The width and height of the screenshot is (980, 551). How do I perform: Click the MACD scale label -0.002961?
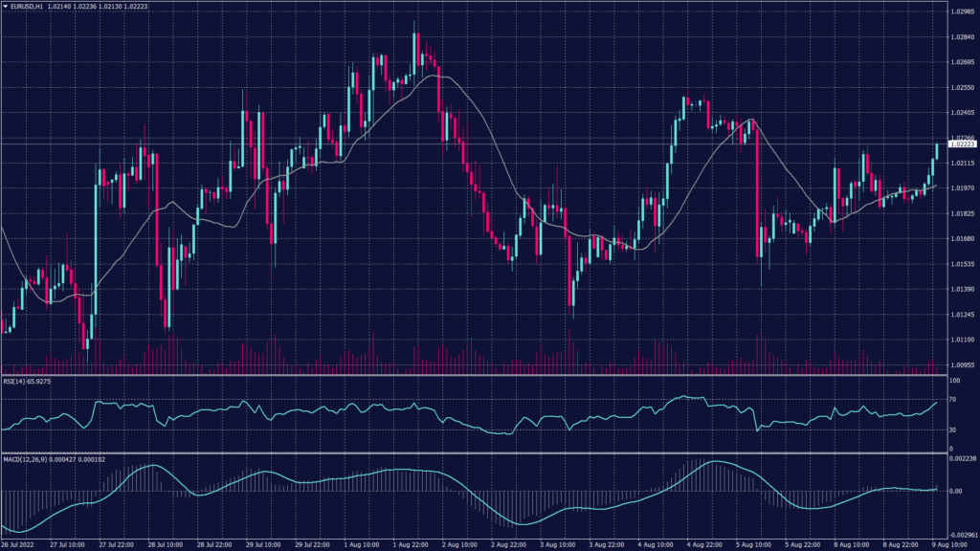(x=962, y=536)
